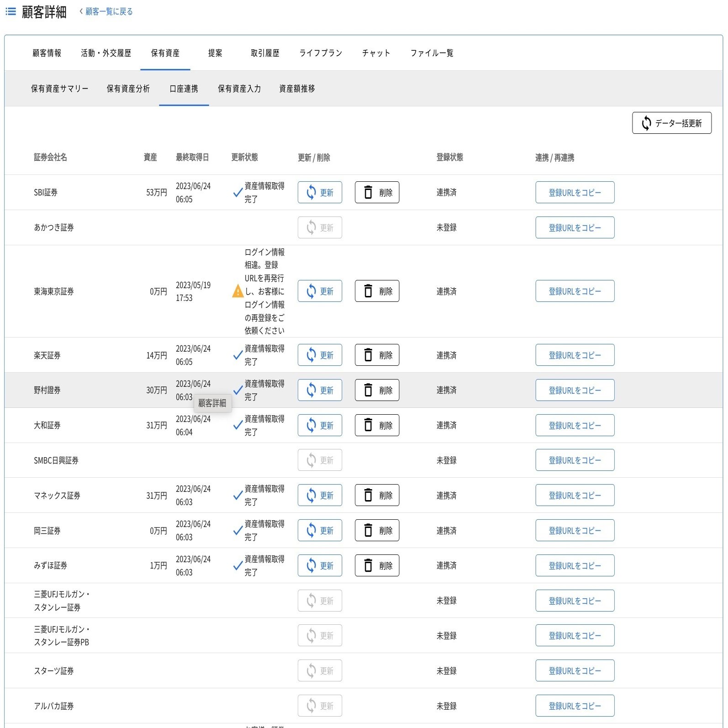This screenshot has height=728, width=728.
Task: Copy registration URL for マネックス証券
Action: click(x=575, y=495)
